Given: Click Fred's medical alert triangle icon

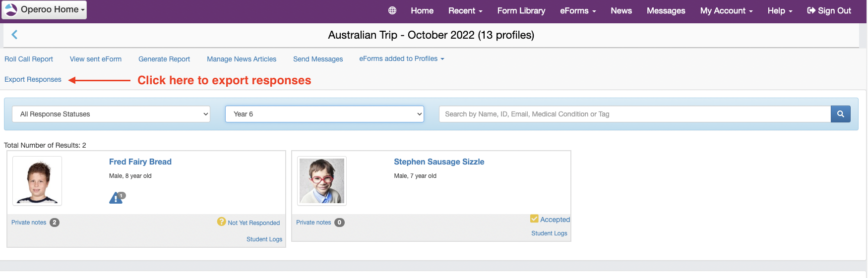Looking at the screenshot, I should coord(117,198).
